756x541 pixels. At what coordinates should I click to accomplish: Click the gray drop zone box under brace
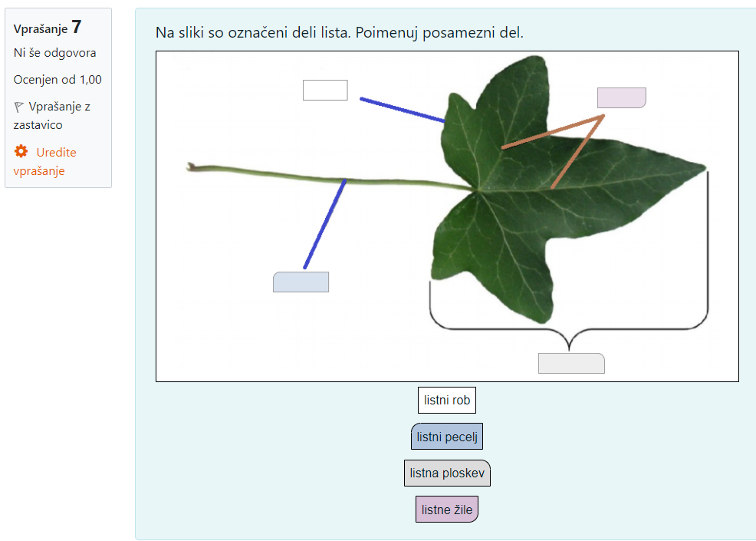pyautogui.click(x=571, y=364)
